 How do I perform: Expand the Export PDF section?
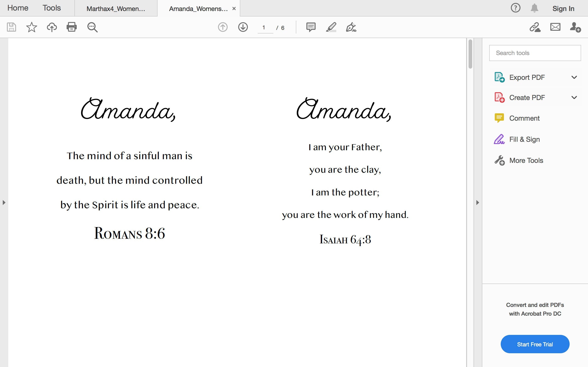pos(574,78)
